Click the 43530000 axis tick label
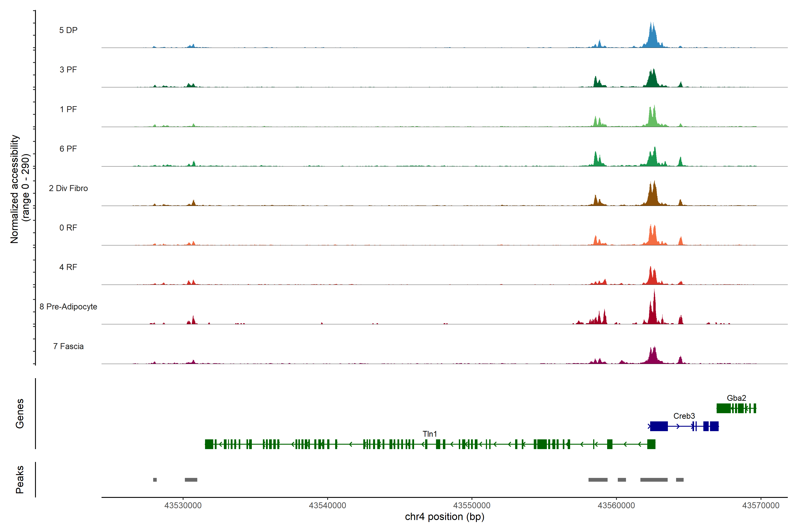 pyautogui.click(x=183, y=505)
